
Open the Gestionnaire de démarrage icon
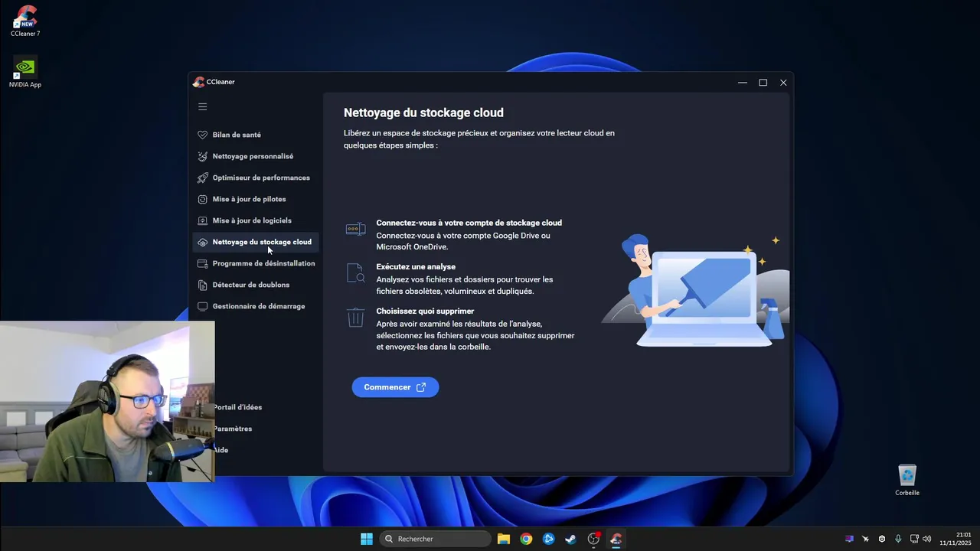coord(202,306)
